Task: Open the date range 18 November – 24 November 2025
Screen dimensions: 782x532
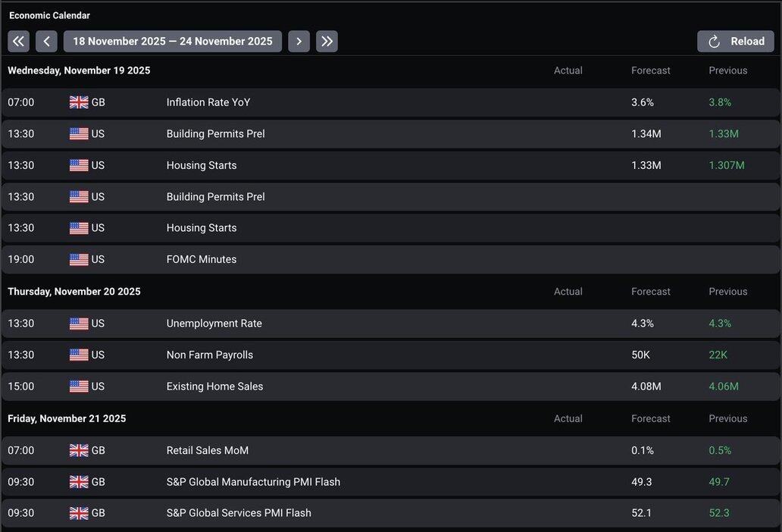Action: coord(173,42)
